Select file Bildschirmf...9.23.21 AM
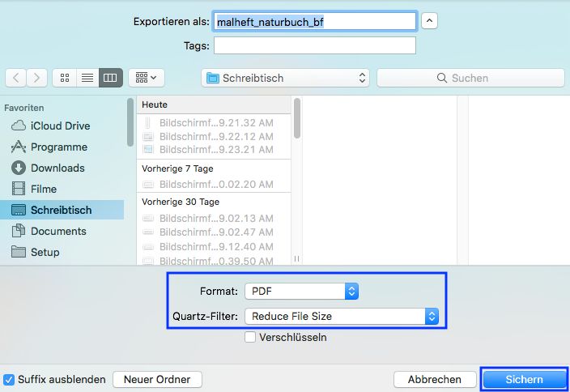The image size is (570, 392). [214, 150]
